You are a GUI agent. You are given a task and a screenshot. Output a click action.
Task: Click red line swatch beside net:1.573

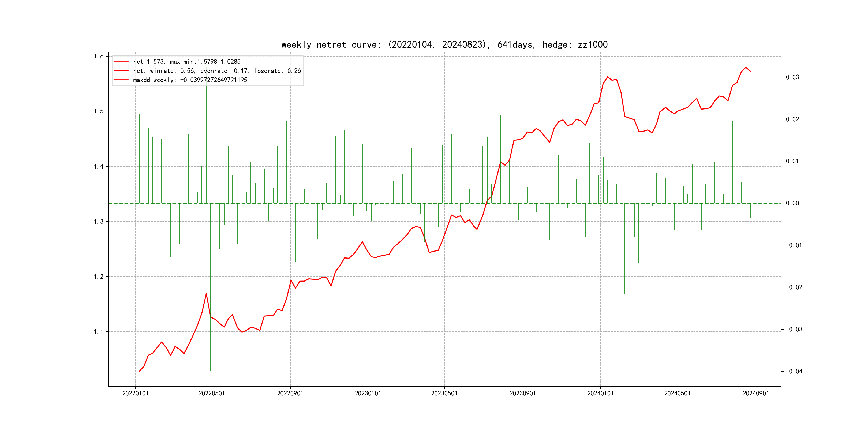coord(121,62)
